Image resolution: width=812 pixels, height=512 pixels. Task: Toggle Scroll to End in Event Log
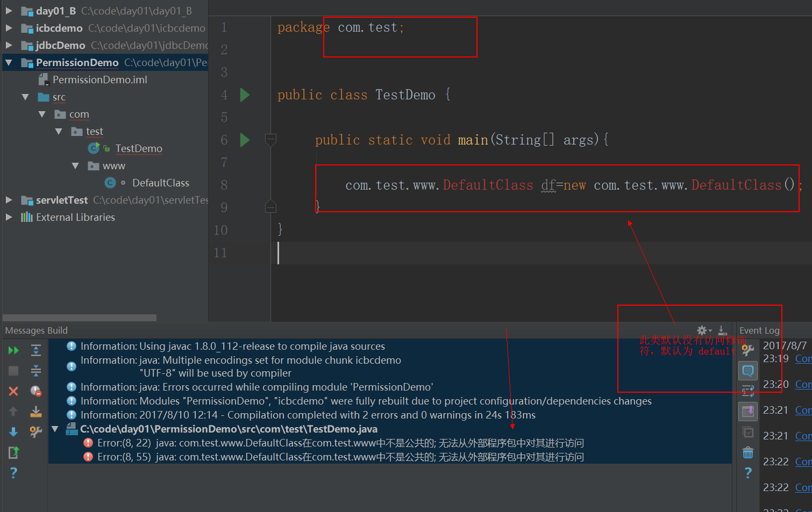tap(748, 412)
